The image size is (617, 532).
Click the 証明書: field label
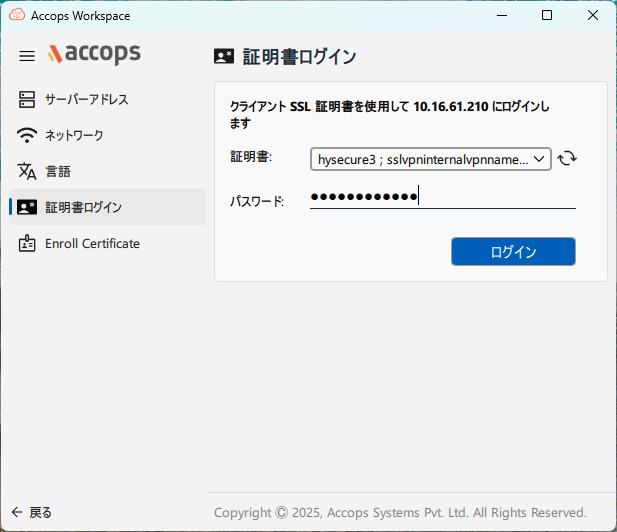[251, 157]
